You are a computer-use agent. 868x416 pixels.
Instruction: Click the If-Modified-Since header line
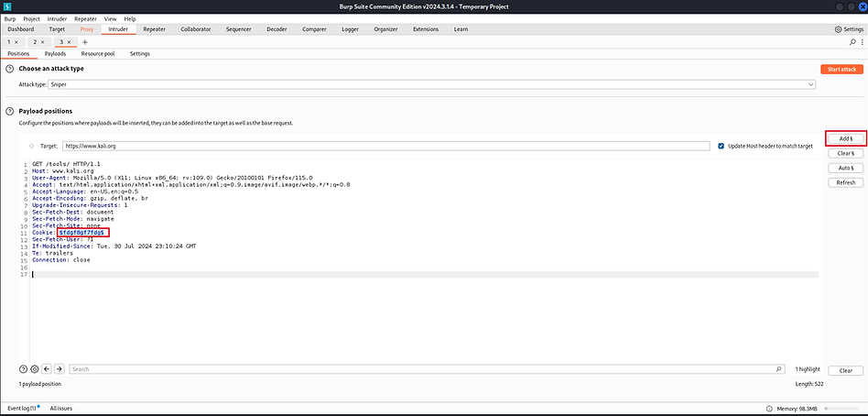point(114,246)
